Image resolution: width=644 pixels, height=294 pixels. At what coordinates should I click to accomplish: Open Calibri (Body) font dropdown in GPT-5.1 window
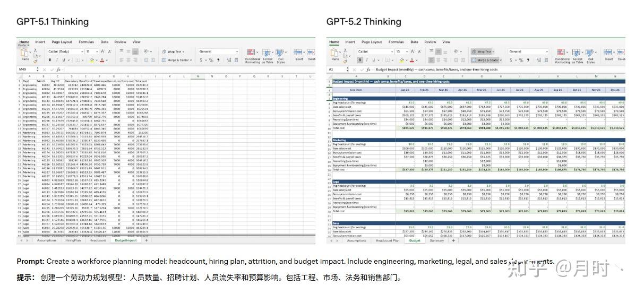[x=65, y=51]
